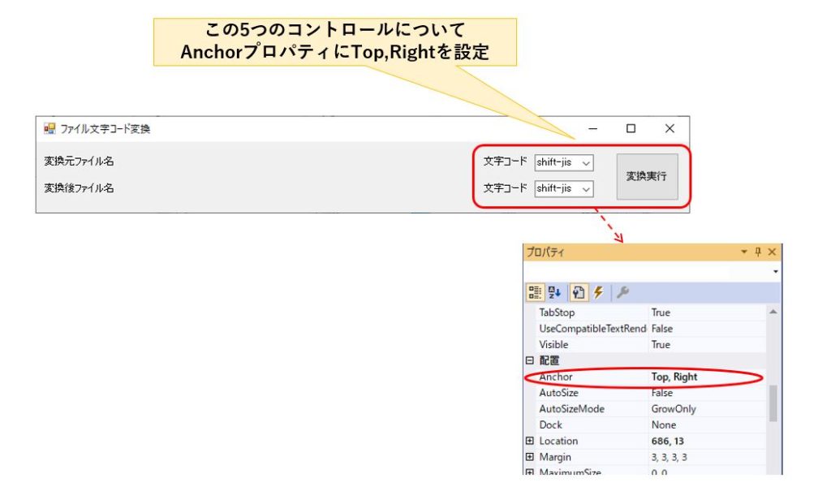
Task: Click the プロパティ panel title
Action: click(x=545, y=252)
